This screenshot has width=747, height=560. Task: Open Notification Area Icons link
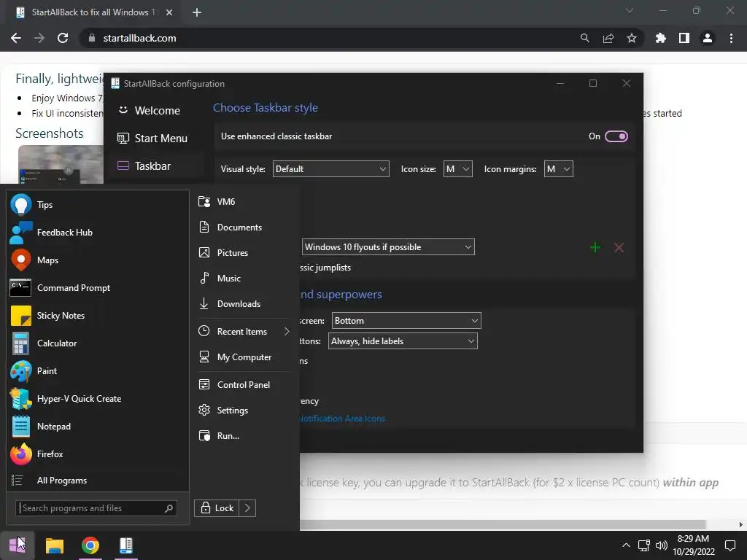click(x=342, y=419)
